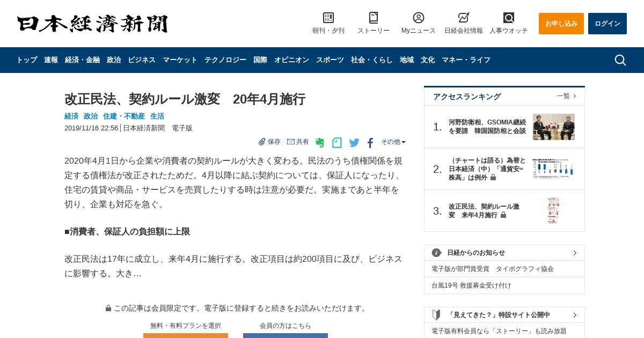
Task: Select the オピニオン menu item
Action: (x=291, y=60)
